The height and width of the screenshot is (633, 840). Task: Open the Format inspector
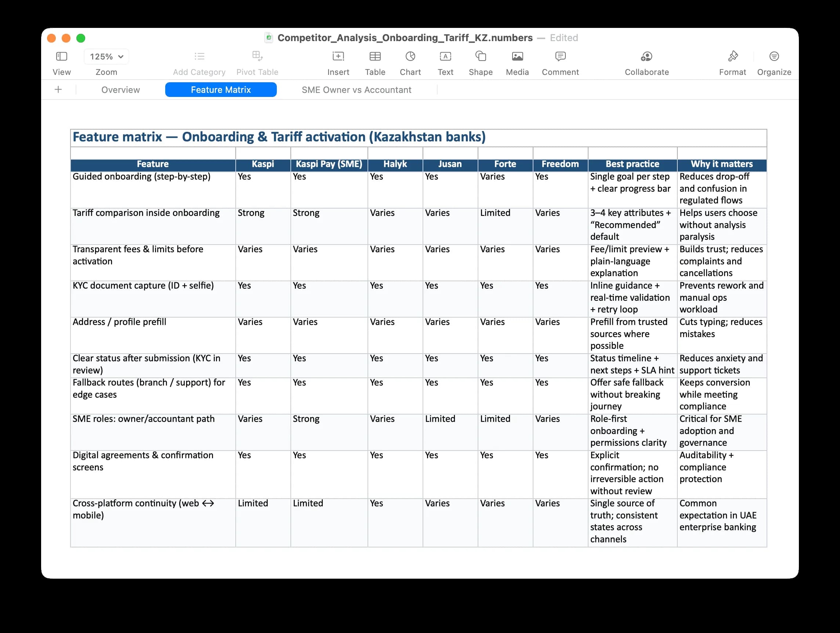pyautogui.click(x=732, y=56)
